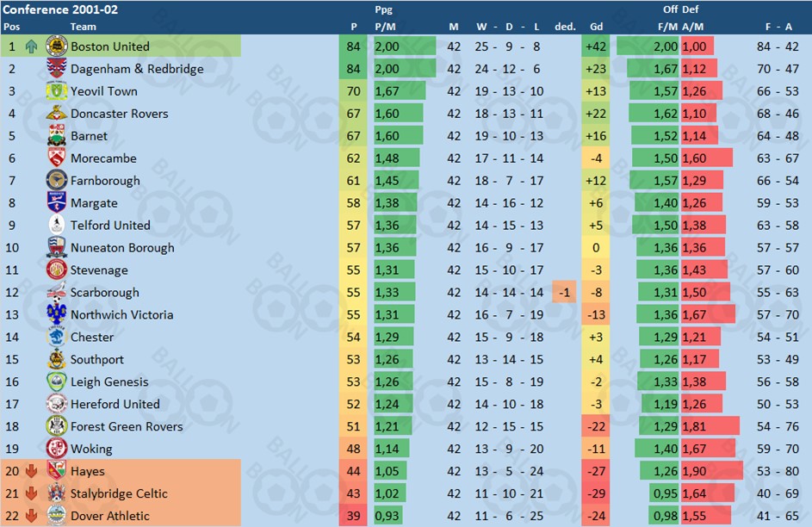
Task: Click the red relegation arrow beside Hayes
Action: pos(31,470)
